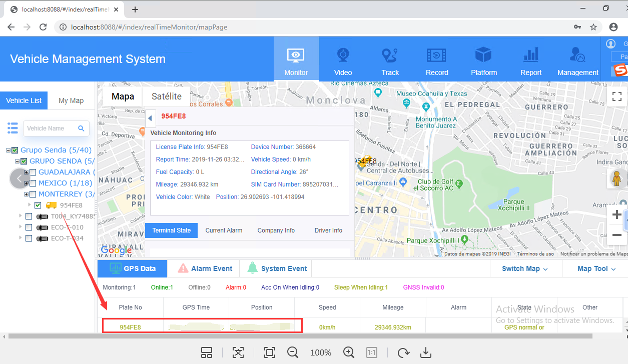628x364 pixels.
Task: Click the viewer text recognition icon
Action: pos(238,352)
